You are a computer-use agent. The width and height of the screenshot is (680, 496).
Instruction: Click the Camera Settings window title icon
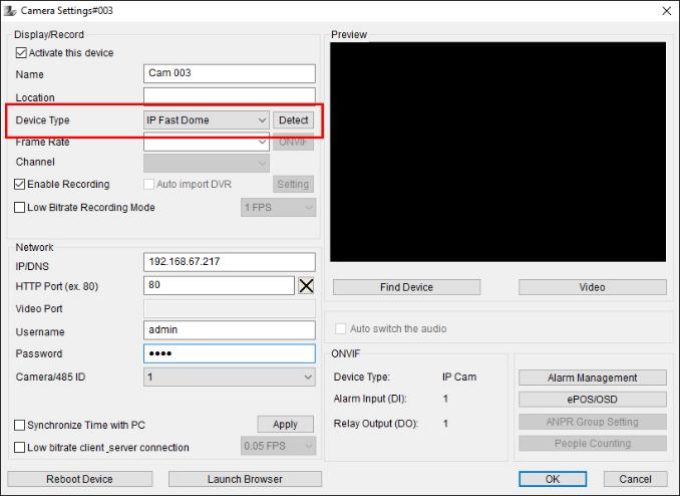[x=11, y=10]
